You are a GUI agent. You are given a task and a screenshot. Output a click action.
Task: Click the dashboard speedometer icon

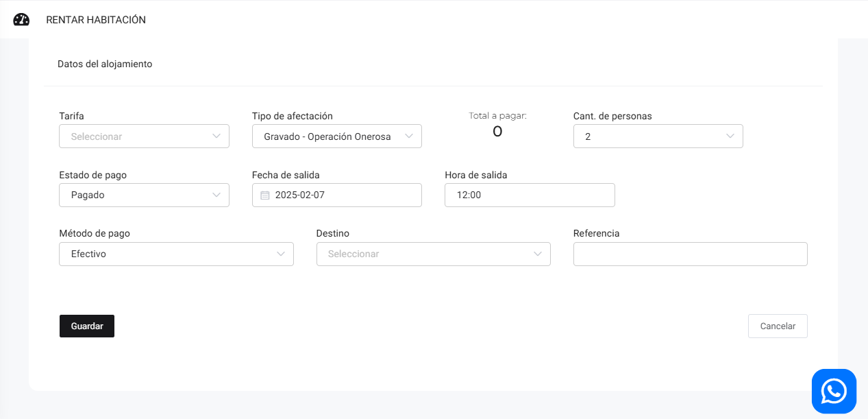(x=21, y=20)
